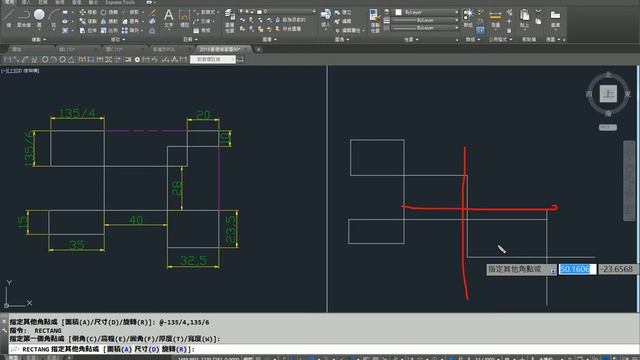Click the 35 dimension text

[77, 245]
